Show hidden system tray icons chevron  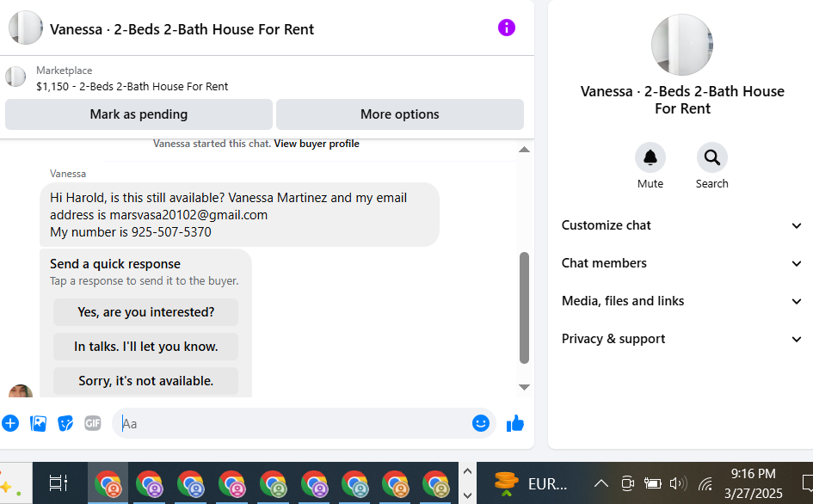[601, 483]
